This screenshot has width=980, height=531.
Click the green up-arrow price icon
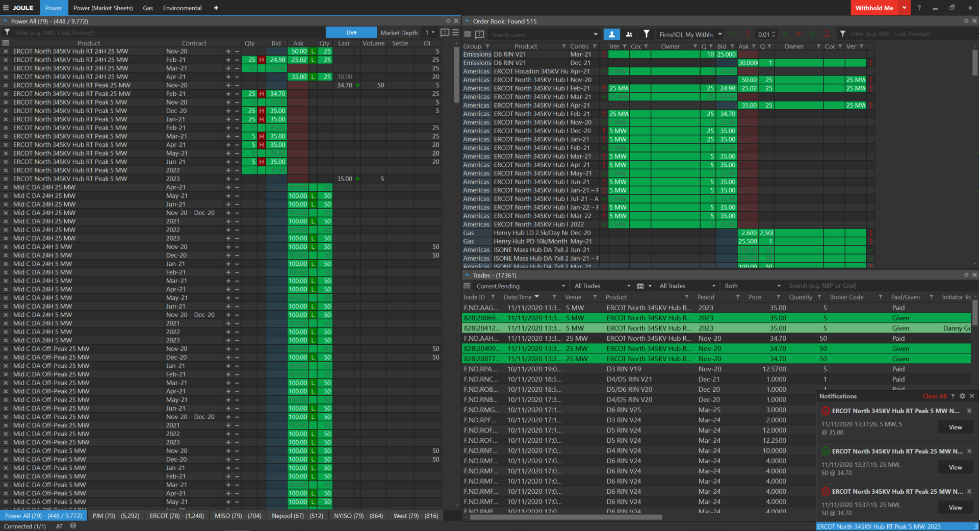click(785, 34)
